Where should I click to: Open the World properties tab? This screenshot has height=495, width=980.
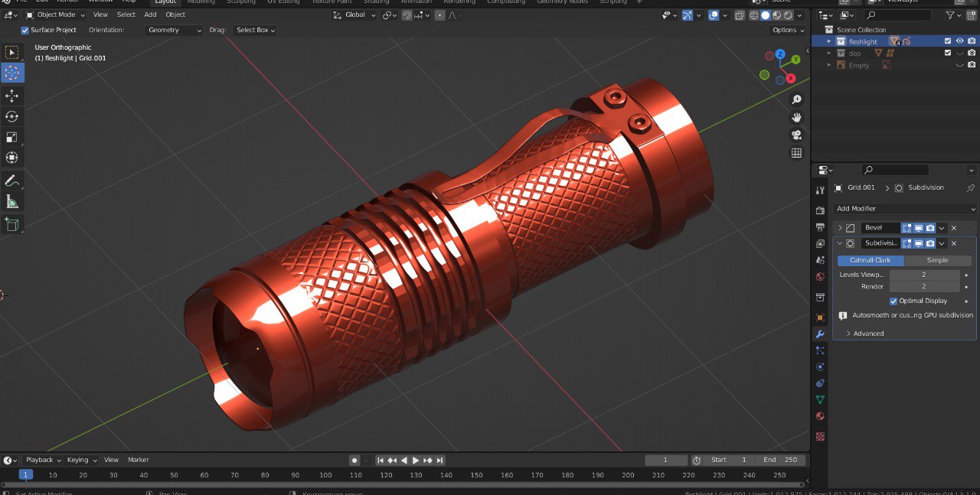point(820,277)
